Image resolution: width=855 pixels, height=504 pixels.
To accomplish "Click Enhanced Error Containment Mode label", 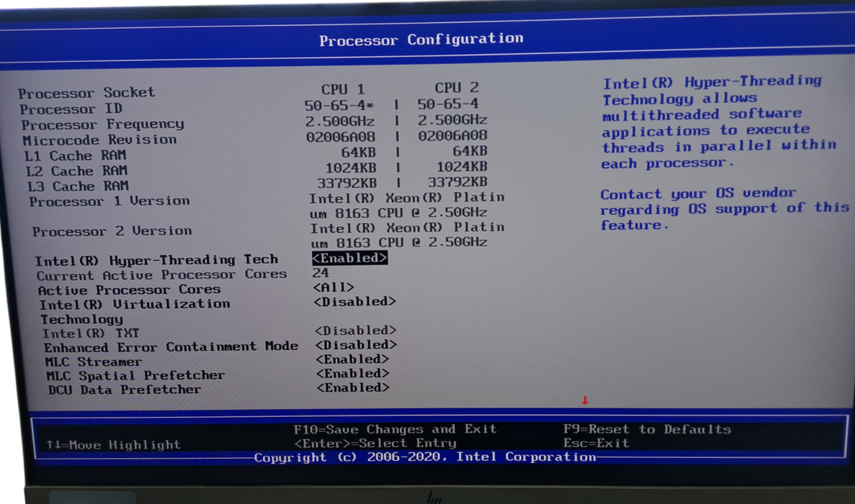I will coord(171,347).
